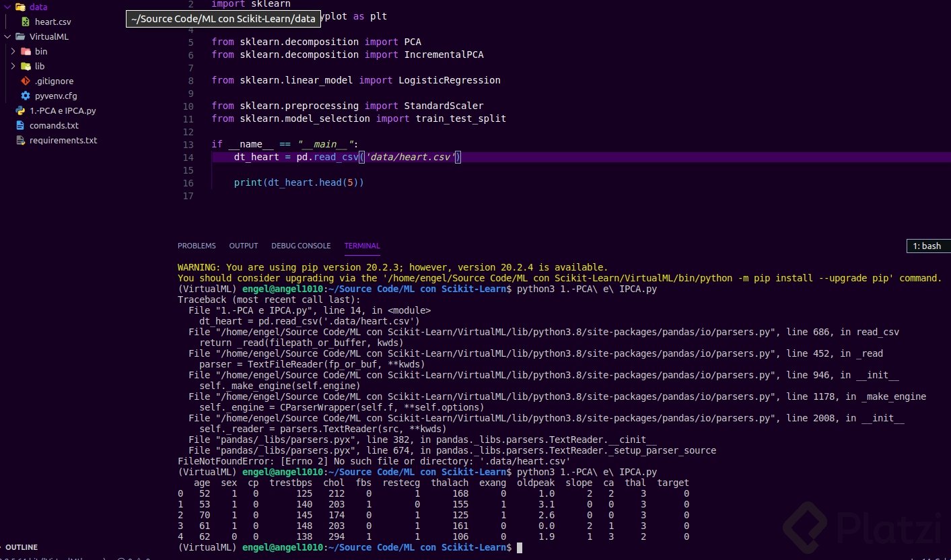Click the document icon beside comands.txt
Image resolution: width=951 pixels, height=560 pixels.
tap(20, 125)
